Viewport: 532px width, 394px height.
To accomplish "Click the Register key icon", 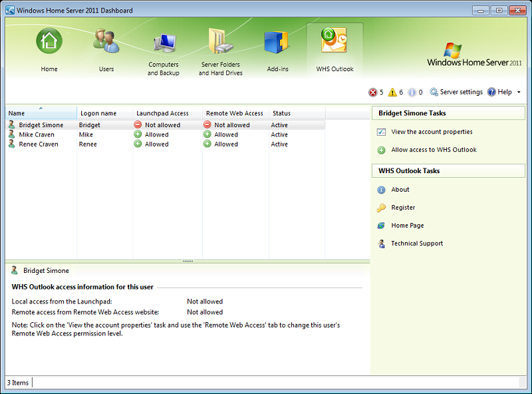I will pyautogui.click(x=381, y=208).
